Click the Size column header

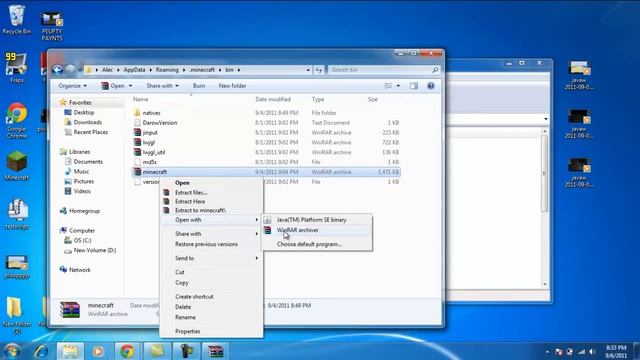coord(373,99)
